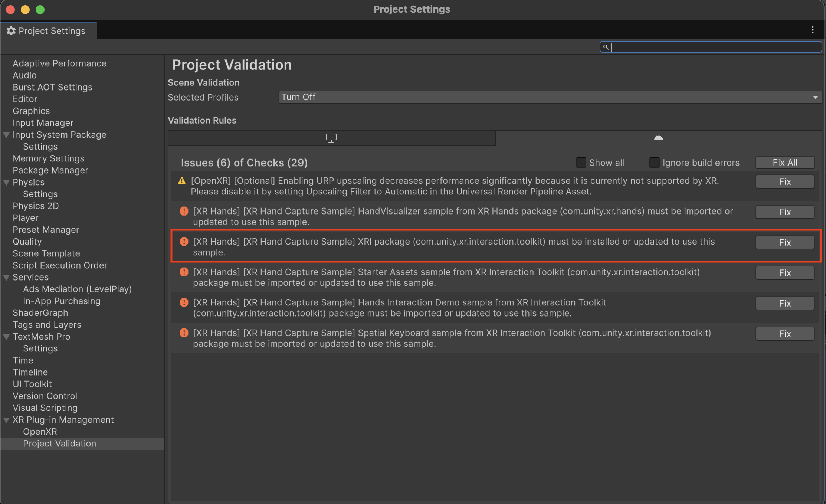Select OpenXR under XR Plug-in Management
The height and width of the screenshot is (504, 826).
pos(40,432)
